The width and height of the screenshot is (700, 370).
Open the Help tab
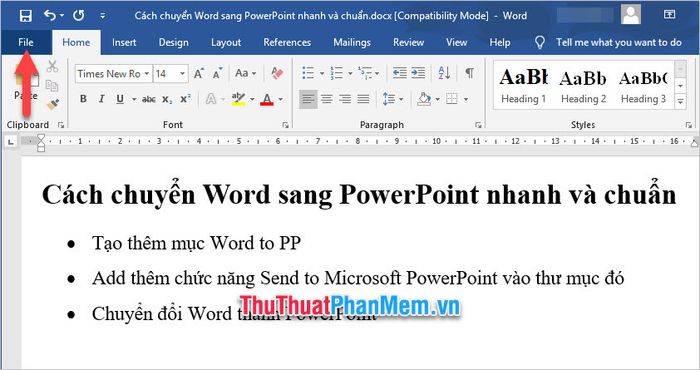tap(500, 42)
